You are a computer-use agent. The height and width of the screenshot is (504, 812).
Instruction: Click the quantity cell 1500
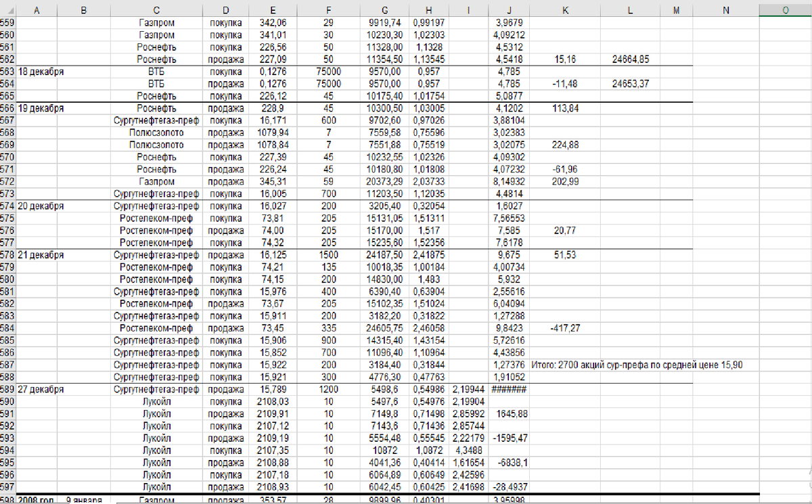point(329,254)
